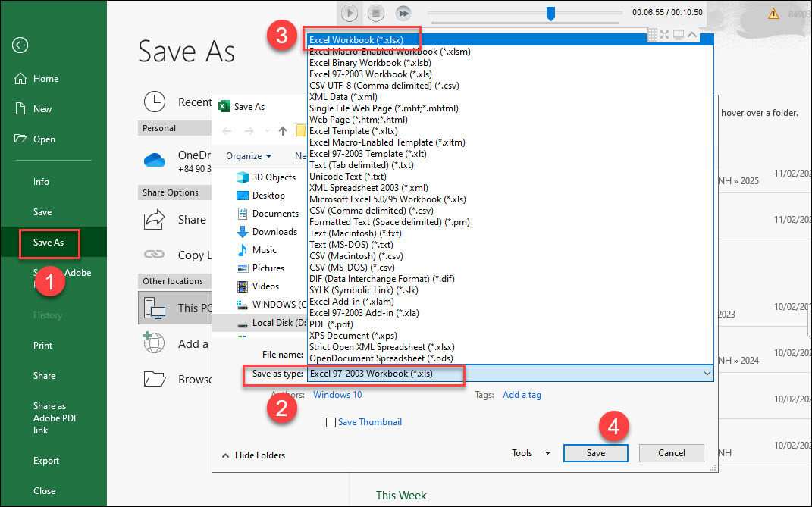Click the Open folder icon in the sidebar
812x507 pixels.
click(20, 139)
